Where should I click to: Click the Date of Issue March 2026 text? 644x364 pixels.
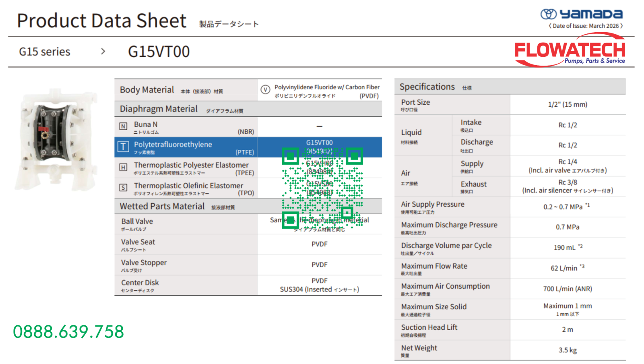586,26
